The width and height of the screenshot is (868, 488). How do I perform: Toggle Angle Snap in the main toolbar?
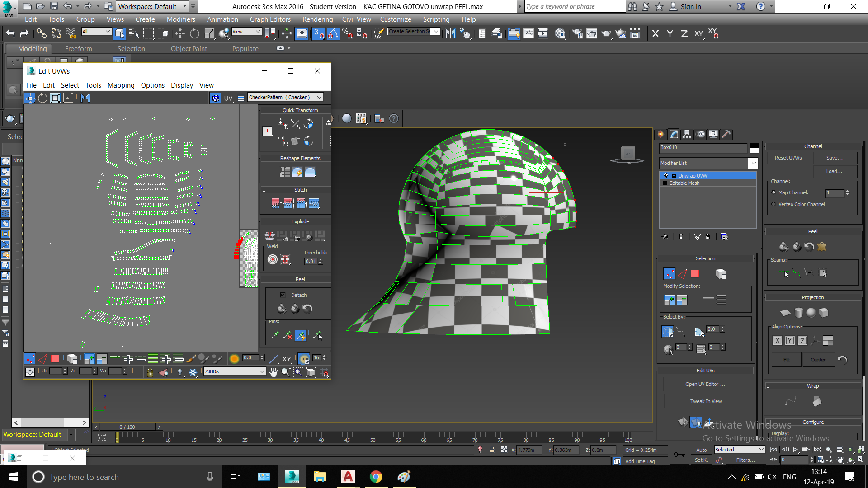pyautogui.click(x=333, y=33)
